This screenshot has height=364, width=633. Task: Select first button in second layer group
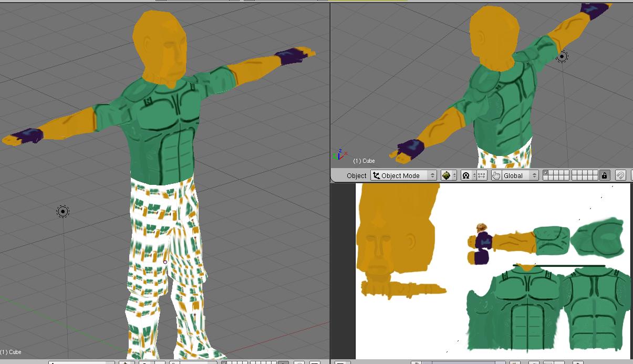coord(574,172)
